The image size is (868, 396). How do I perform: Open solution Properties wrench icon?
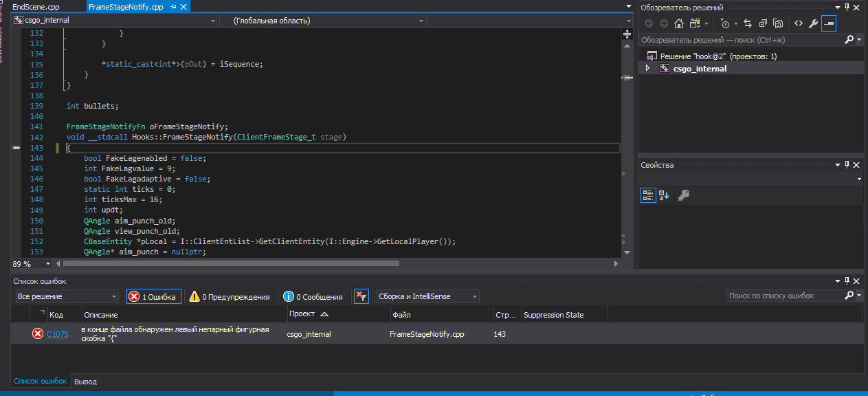click(x=813, y=23)
